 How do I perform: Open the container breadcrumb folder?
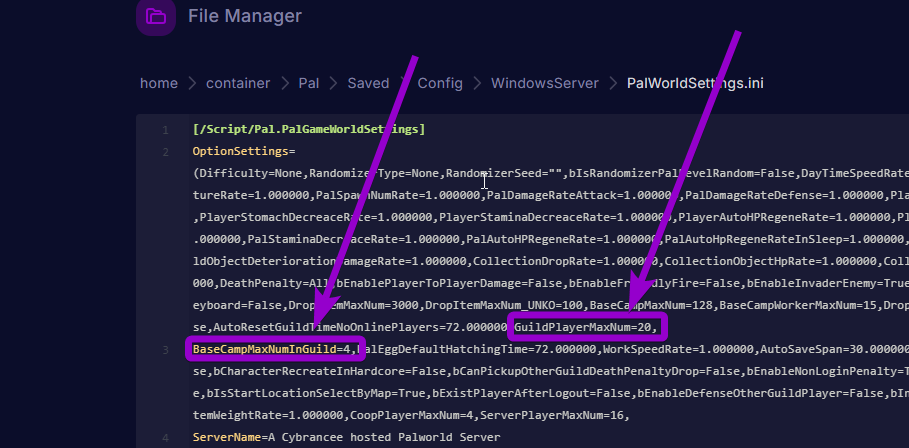pos(238,83)
